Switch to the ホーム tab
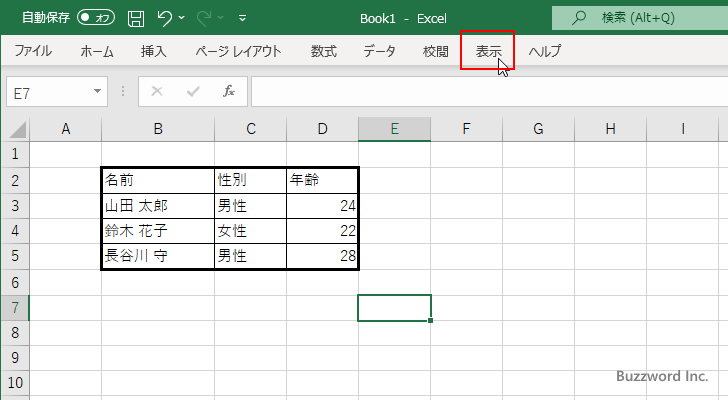The width and height of the screenshot is (728, 400). [97, 51]
